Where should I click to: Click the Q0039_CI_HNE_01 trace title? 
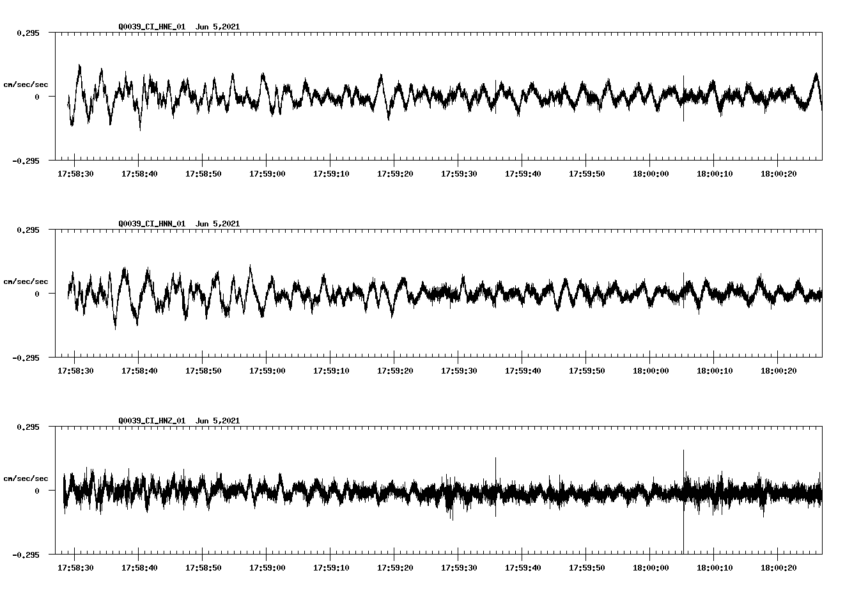pyautogui.click(x=153, y=27)
